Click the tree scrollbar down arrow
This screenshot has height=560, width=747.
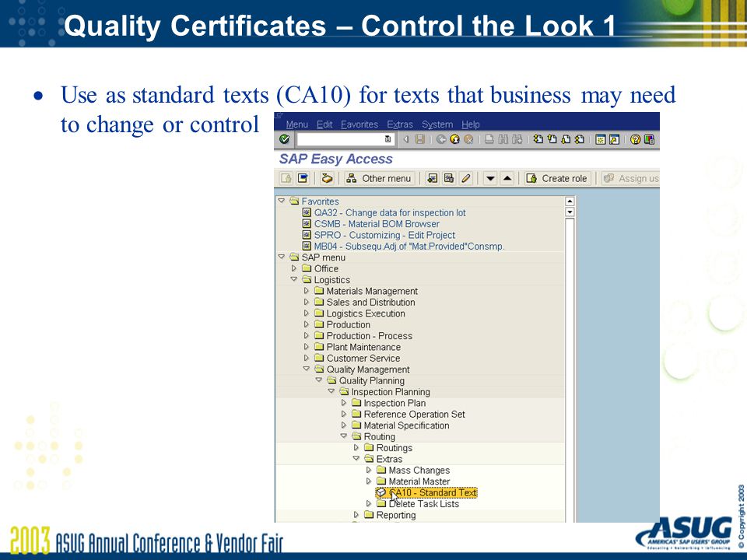[x=570, y=212]
